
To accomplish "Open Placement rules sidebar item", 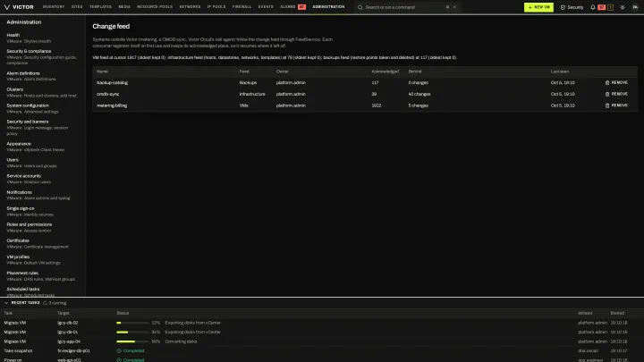I will 43,276.
